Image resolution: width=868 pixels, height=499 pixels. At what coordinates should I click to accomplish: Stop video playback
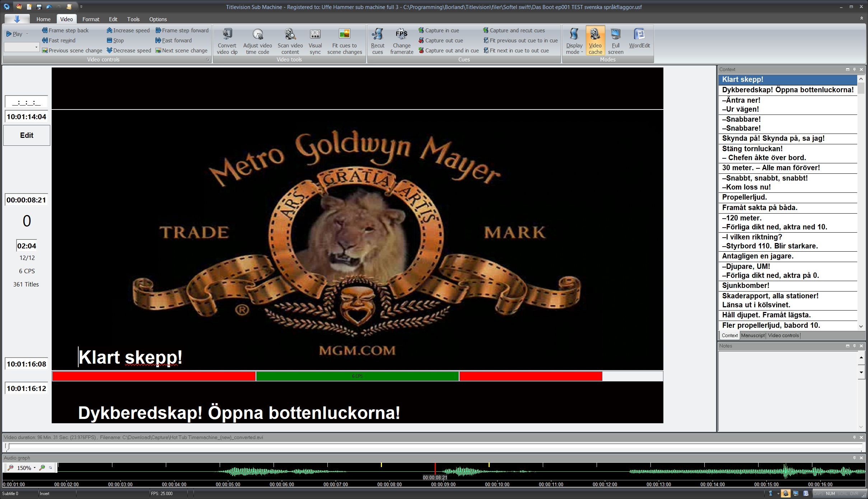[115, 40]
